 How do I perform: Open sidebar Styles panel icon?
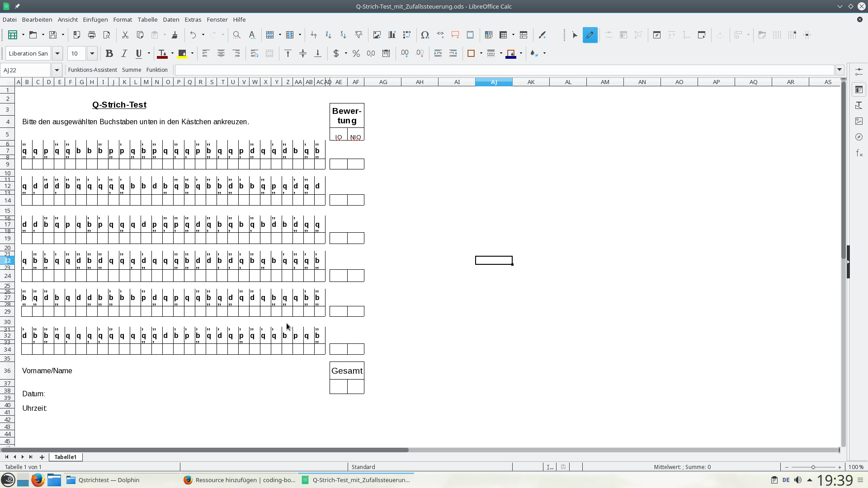859,105
